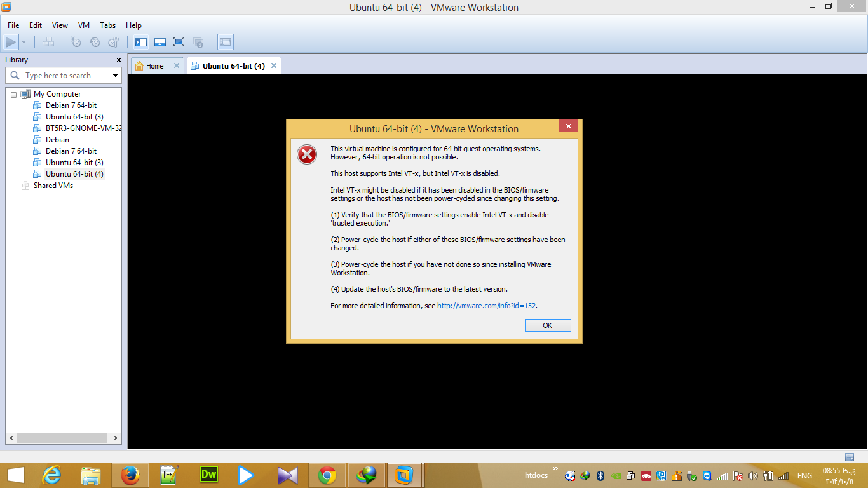The image size is (868, 488).
Task: Open Google Chrome from the taskbar
Action: pos(327,475)
